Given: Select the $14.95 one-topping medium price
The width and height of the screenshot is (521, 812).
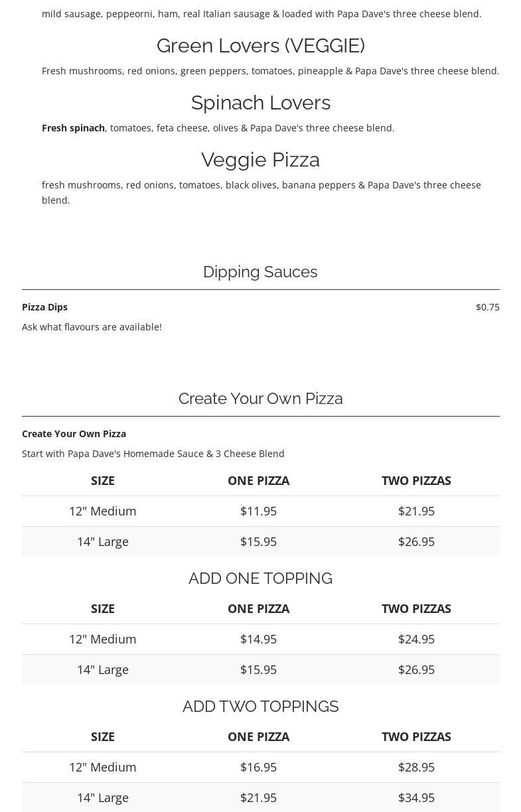Looking at the screenshot, I should tap(258, 639).
